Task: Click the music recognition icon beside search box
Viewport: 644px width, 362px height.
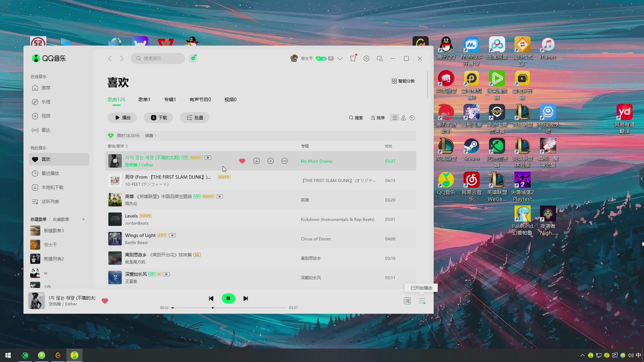Action: 194,58
